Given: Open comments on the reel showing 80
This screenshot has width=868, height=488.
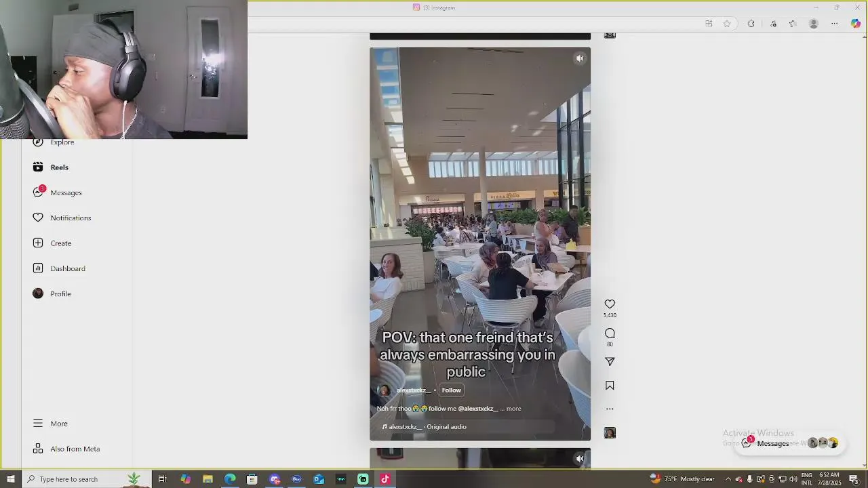Looking at the screenshot, I should (610, 333).
